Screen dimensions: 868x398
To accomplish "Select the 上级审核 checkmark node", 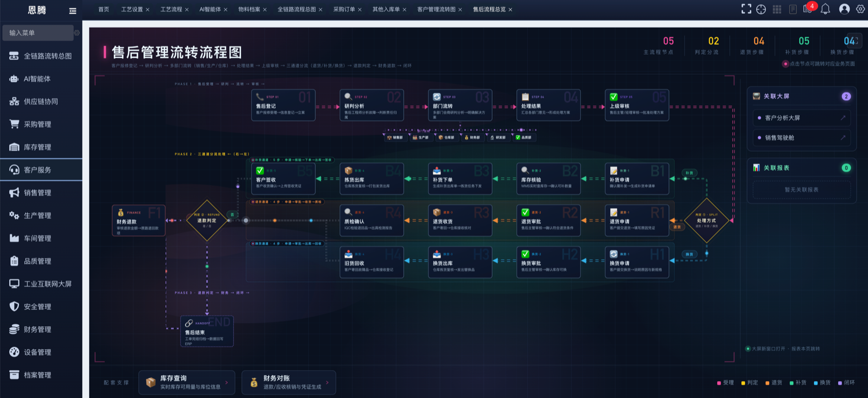I will coord(637,105).
